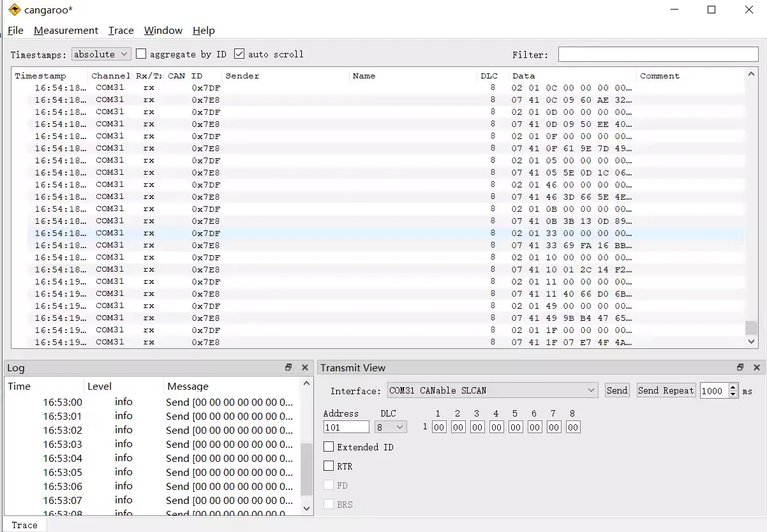
Task: Open the DLC dropdown showing 8
Action: (391, 427)
